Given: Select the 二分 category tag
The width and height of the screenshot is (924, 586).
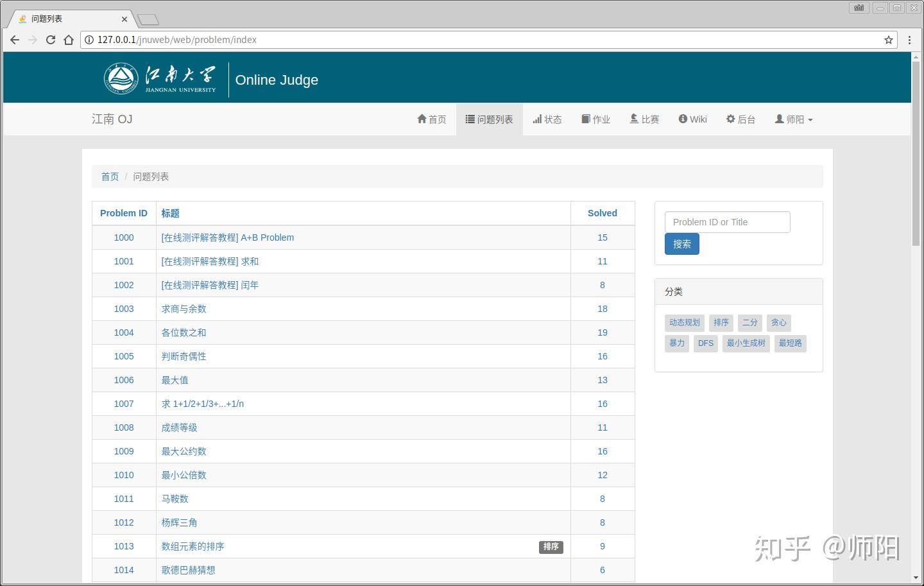Looking at the screenshot, I should [x=750, y=323].
